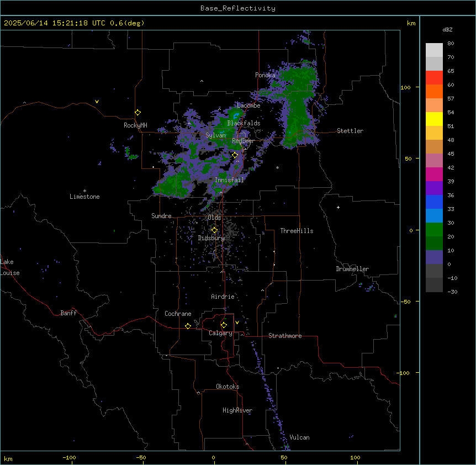Click the -100 value on bottom axis

tap(69, 457)
